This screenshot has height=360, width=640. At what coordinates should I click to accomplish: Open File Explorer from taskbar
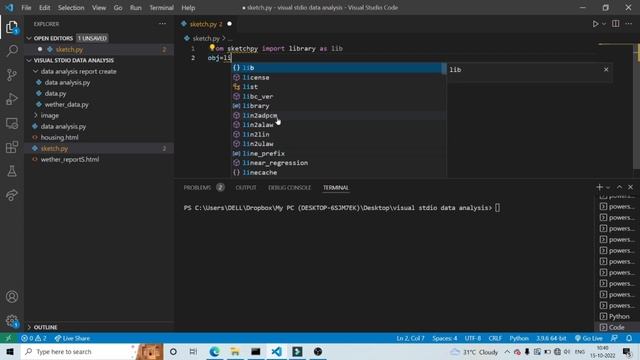point(235,352)
